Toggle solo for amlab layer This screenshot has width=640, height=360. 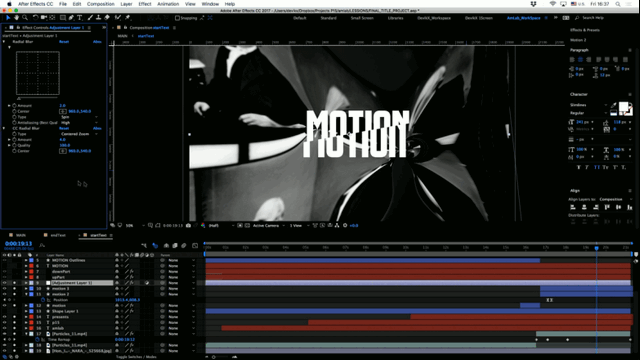(15, 328)
